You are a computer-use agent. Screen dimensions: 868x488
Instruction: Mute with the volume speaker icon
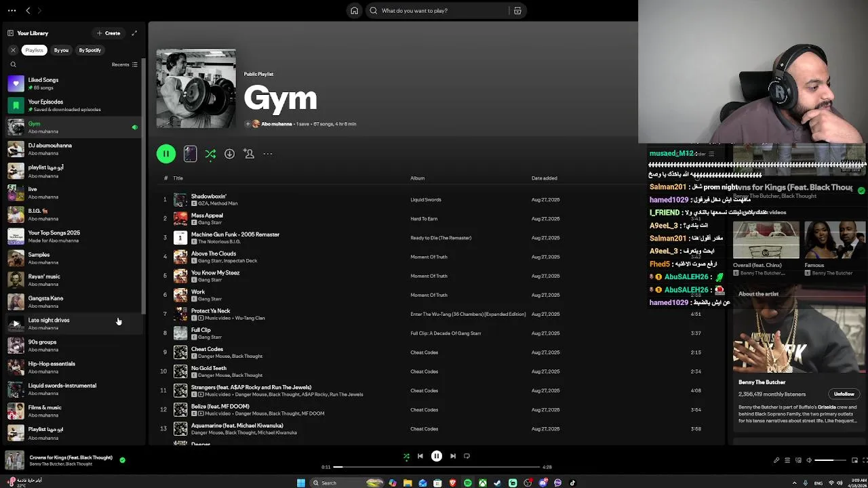point(809,460)
